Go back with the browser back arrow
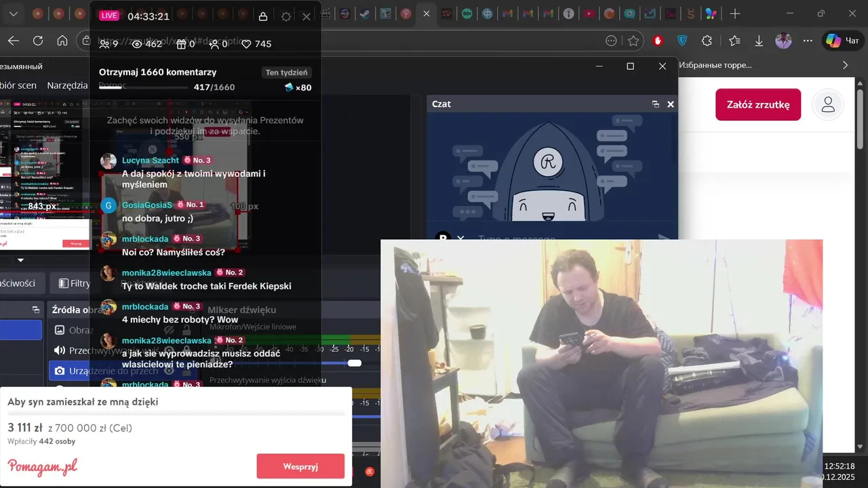 [x=13, y=41]
